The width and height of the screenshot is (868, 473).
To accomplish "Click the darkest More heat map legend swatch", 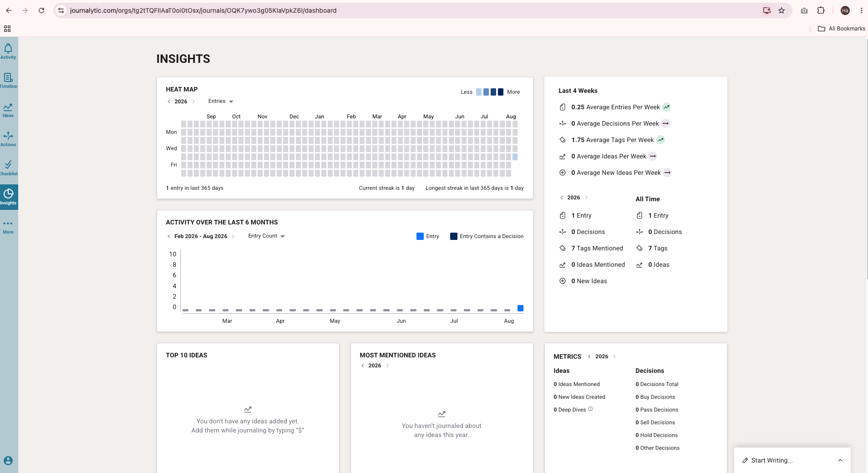I will point(501,92).
